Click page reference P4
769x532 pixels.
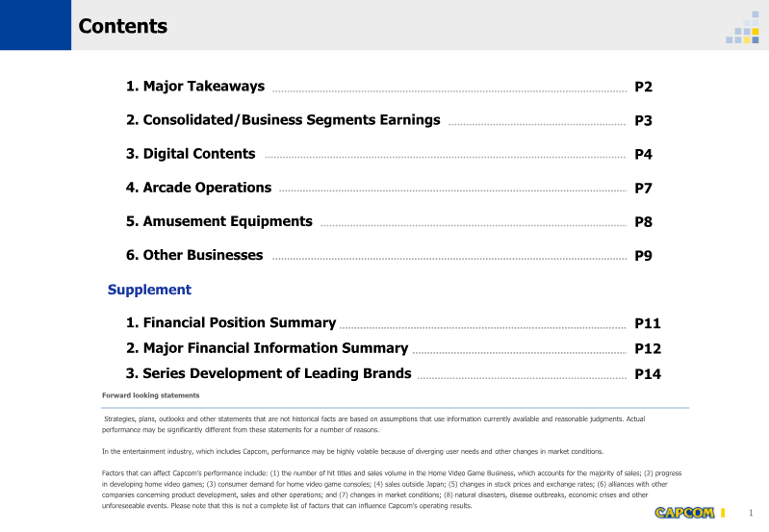tap(644, 155)
